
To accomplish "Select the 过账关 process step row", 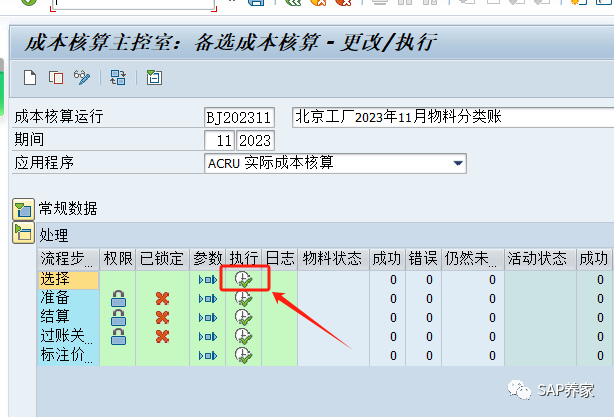I will (x=68, y=337).
